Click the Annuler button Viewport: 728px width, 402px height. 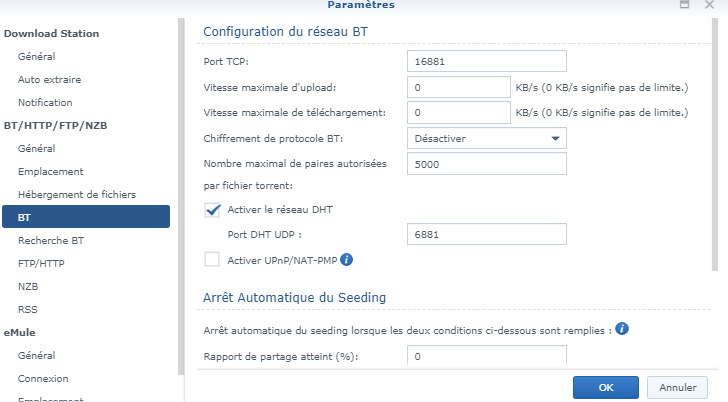point(677,386)
